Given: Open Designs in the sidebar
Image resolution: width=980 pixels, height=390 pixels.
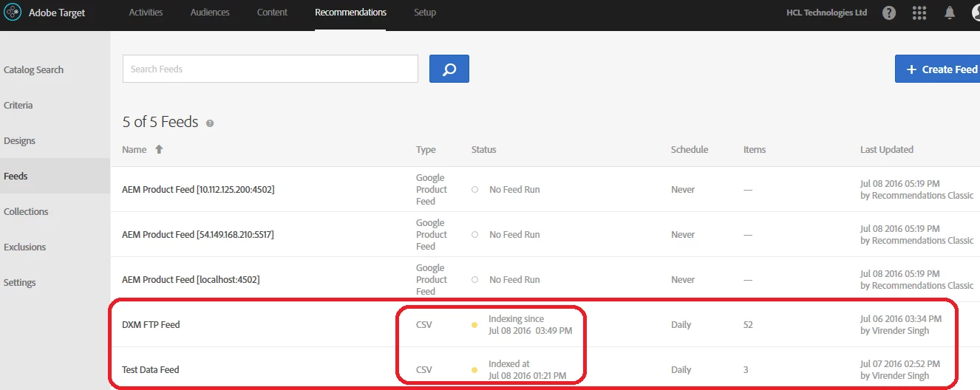Looking at the screenshot, I should (x=19, y=141).
